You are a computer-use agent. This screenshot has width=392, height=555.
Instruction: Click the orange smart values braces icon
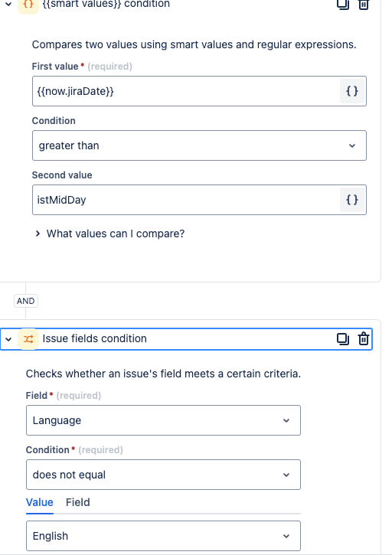[x=28, y=5]
